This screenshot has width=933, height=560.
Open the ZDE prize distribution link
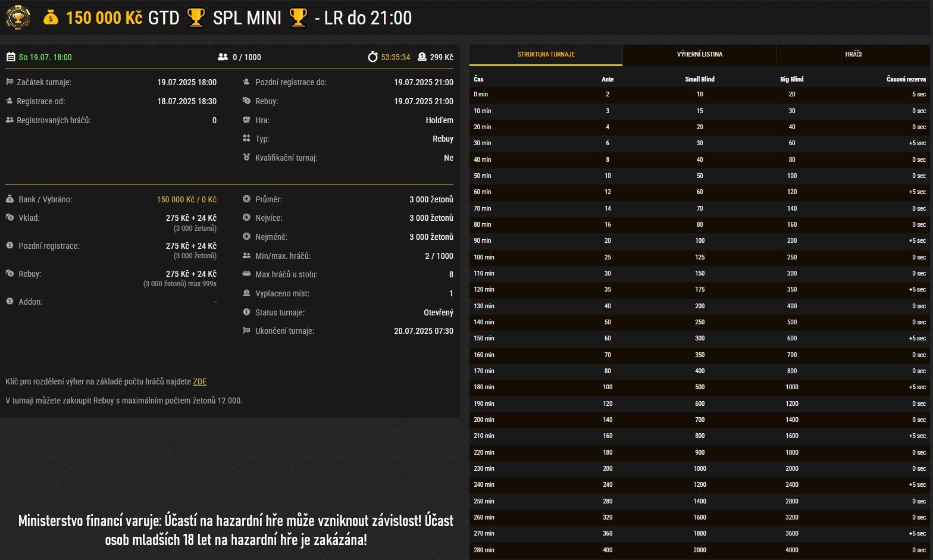[200, 381]
